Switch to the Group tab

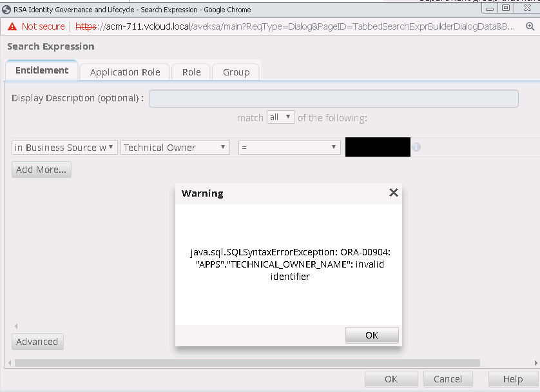pos(235,72)
